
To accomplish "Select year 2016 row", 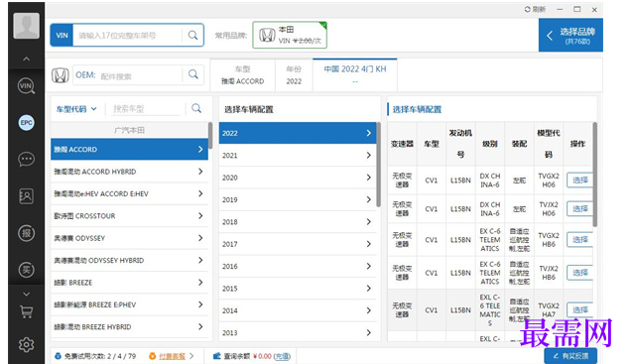I will pyautogui.click(x=298, y=266).
